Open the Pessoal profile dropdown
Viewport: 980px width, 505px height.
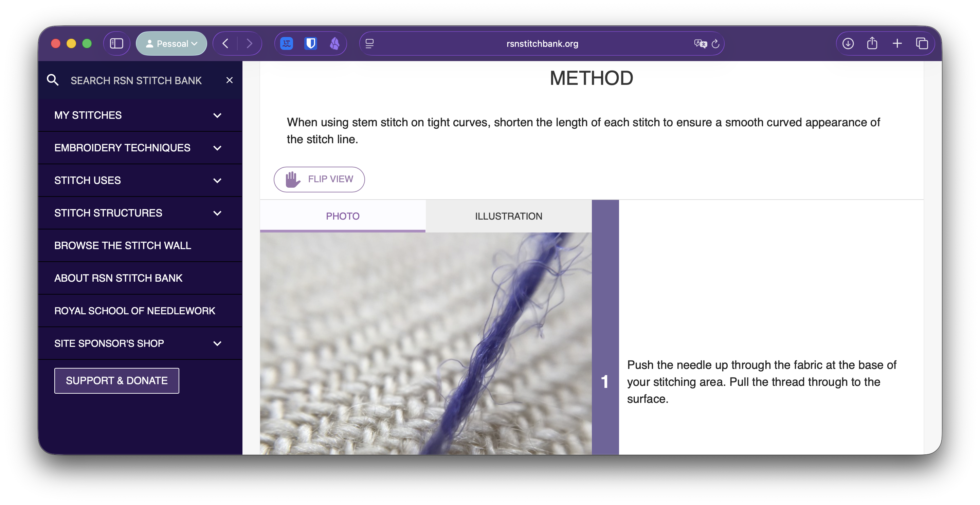coord(171,44)
